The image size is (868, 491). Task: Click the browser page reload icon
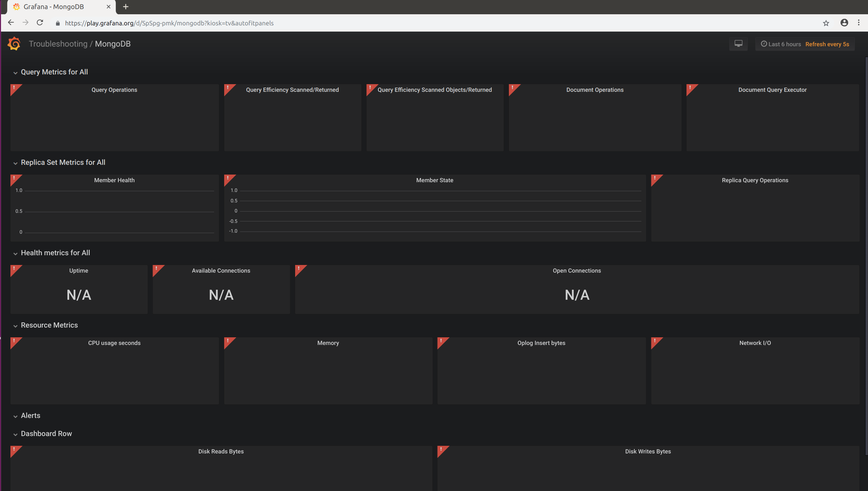[40, 22]
